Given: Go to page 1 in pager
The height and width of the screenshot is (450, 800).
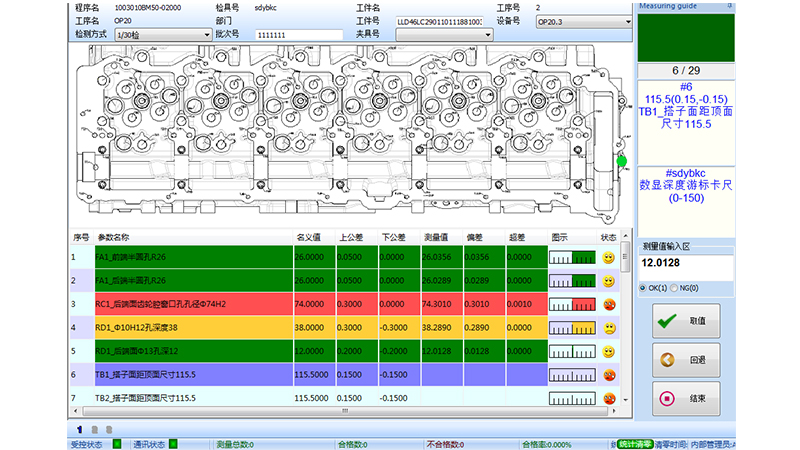Looking at the screenshot, I should point(79,429).
